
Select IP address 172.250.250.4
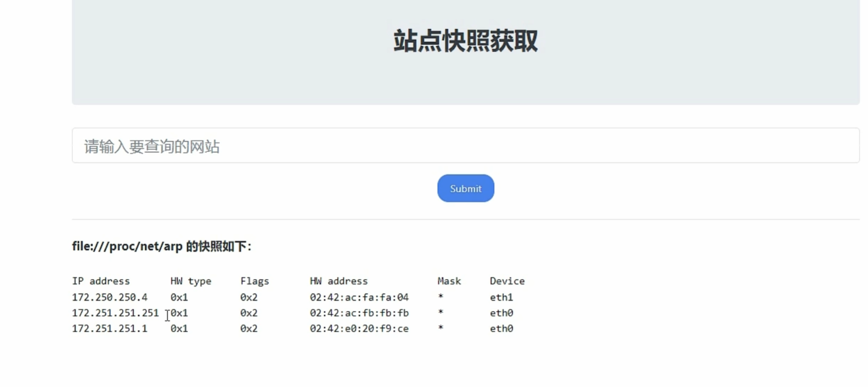[110, 297]
